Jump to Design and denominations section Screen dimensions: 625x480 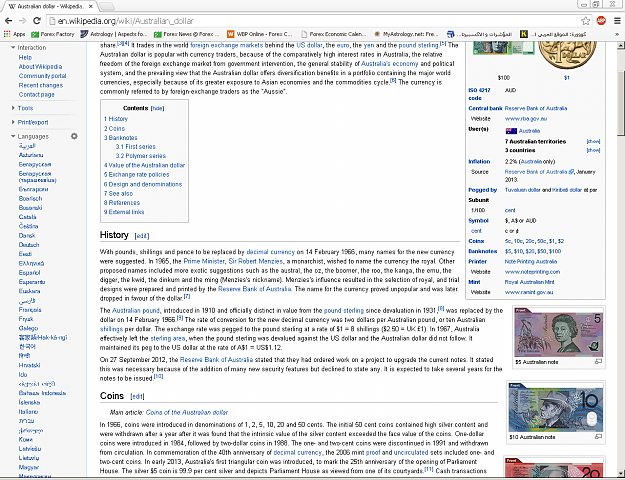pyautogui.click(x=143, y=184)
